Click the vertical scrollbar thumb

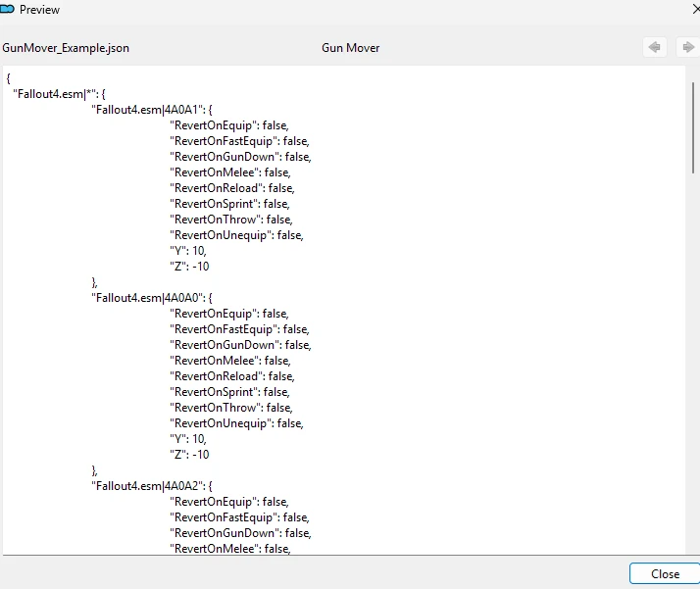(x=693, y=127)
